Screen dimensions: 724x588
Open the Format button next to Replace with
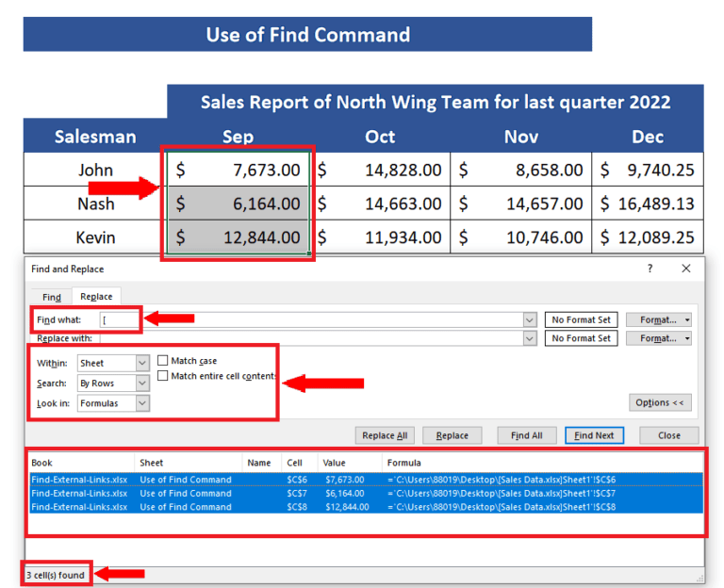click(x=658, y=338)
